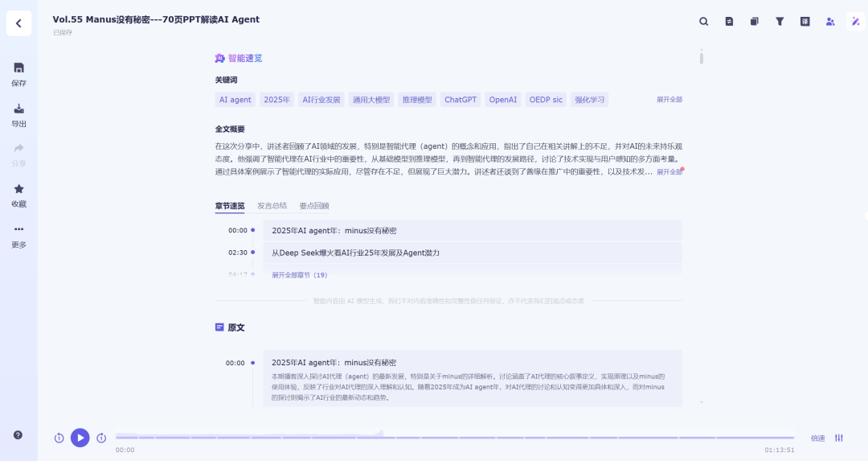Select the 推理模型 keyword tag
The height and width of the screenshot is (461, 868).
(x=417, y=100)
